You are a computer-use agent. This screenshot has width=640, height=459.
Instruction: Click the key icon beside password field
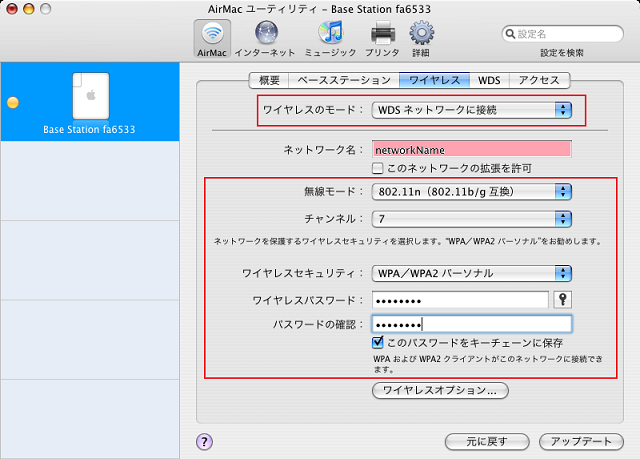562,300
